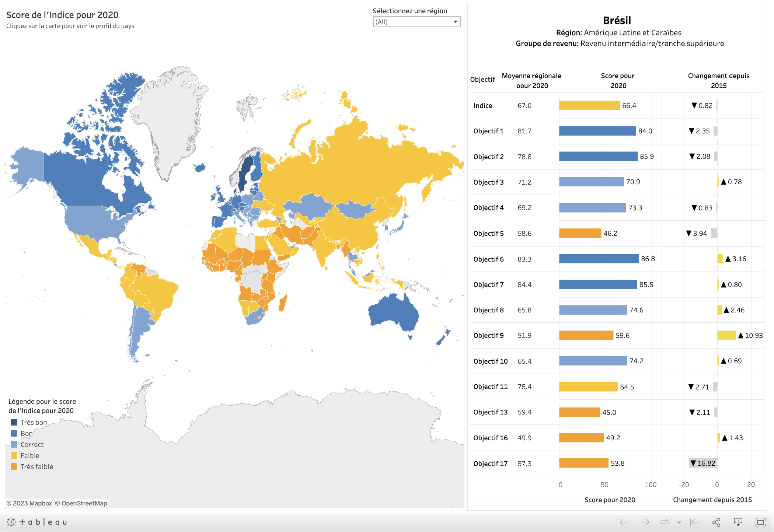This screenshot has height=532, width=774.
Task: Click the Revert to start icon
Action: [x=694, y=522]
